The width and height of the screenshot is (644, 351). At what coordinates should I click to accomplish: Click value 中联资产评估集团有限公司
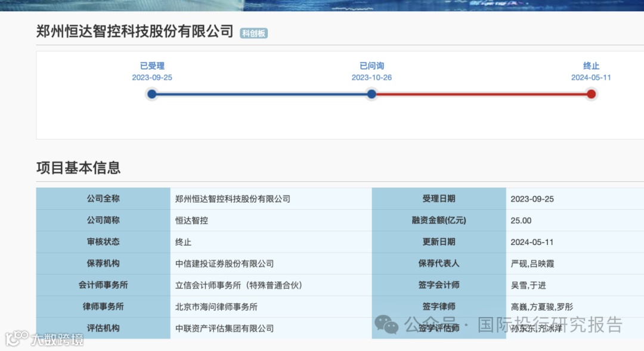click(x=224, y=328)
